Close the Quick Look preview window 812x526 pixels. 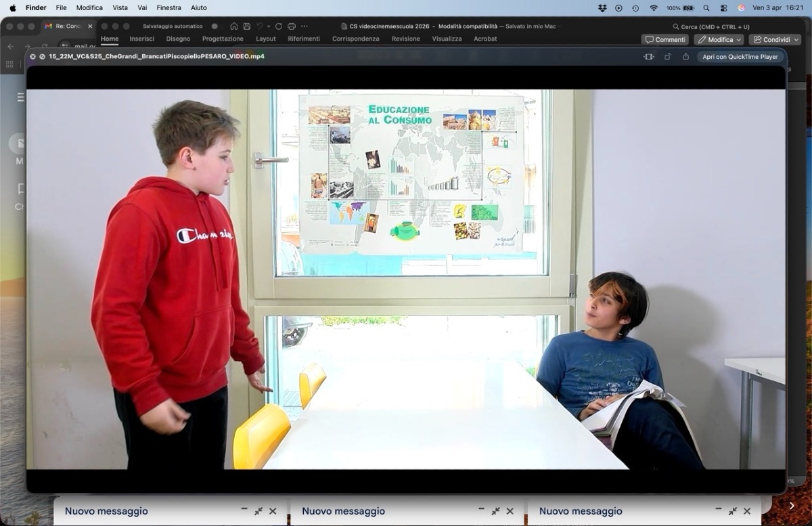click(x=32, y=56)
